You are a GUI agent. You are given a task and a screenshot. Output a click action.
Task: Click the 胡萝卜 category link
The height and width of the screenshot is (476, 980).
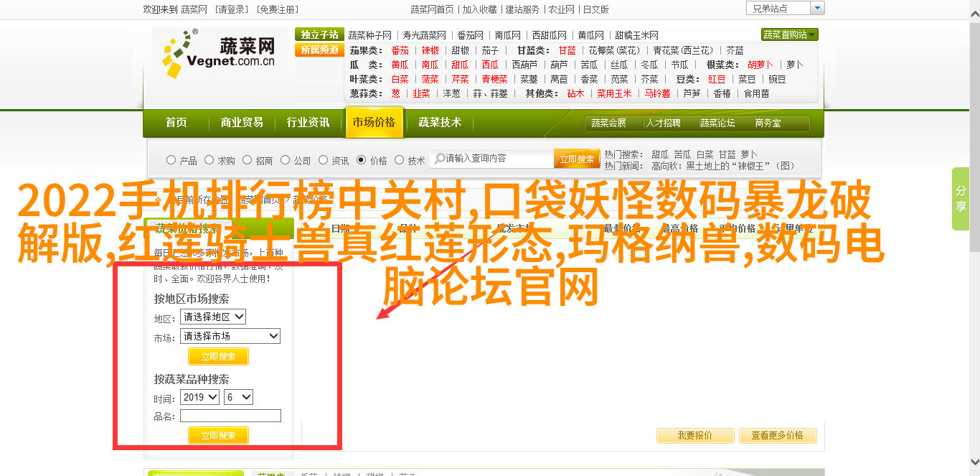coord(760,65)
